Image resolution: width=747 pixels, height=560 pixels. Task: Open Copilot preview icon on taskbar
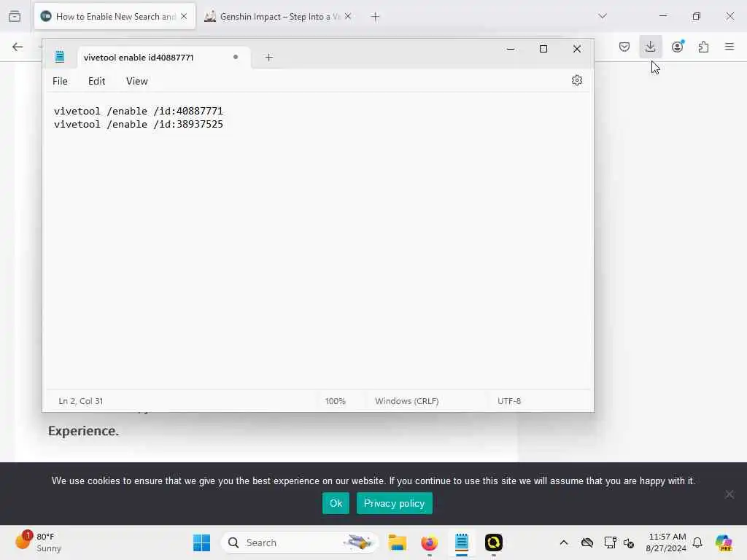pos(724,542)
